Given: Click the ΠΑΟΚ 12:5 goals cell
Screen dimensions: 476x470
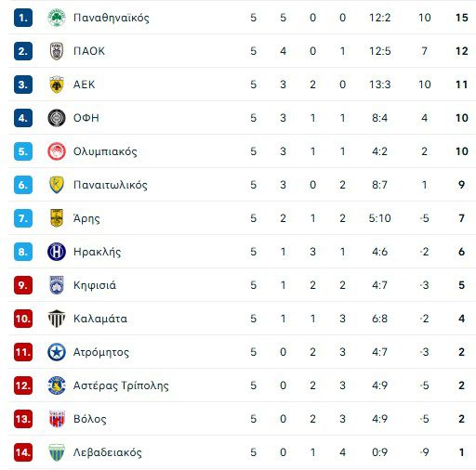Looking at the screenshot, I should (x=380, y=51).
